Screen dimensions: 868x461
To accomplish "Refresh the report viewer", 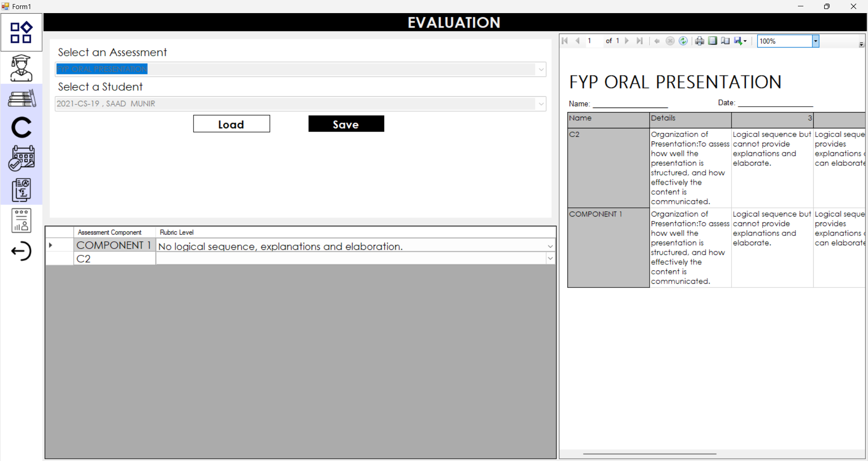I will point(683,41).
